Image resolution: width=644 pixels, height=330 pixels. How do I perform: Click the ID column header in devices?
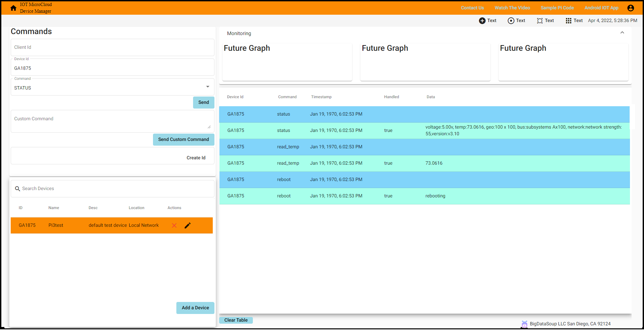point(21,208)
